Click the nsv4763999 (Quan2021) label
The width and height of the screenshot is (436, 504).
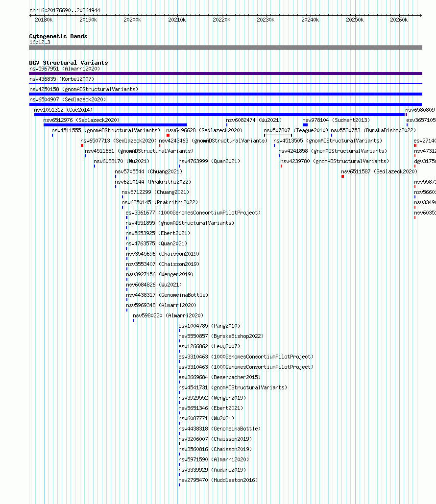click(x=209, y=161)
